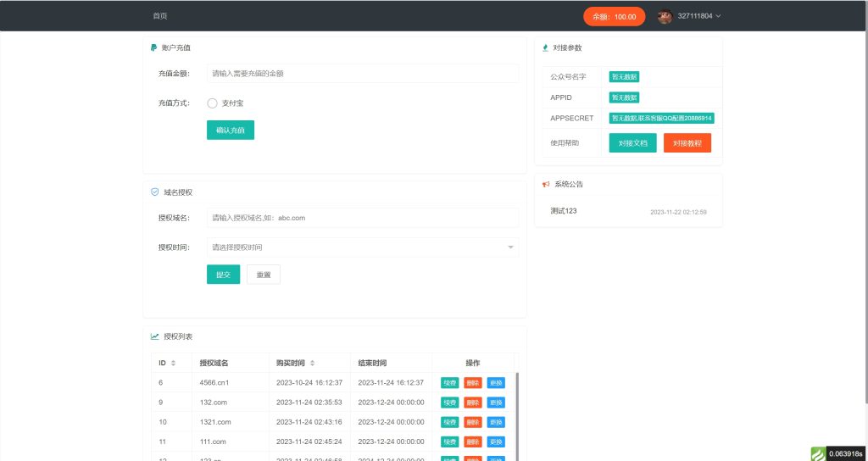Click the 2023-11-24 02:43:16 purchase time
The height and width of the screenshot is (461, 868).
pyautogui.click(x=309, y=422)
